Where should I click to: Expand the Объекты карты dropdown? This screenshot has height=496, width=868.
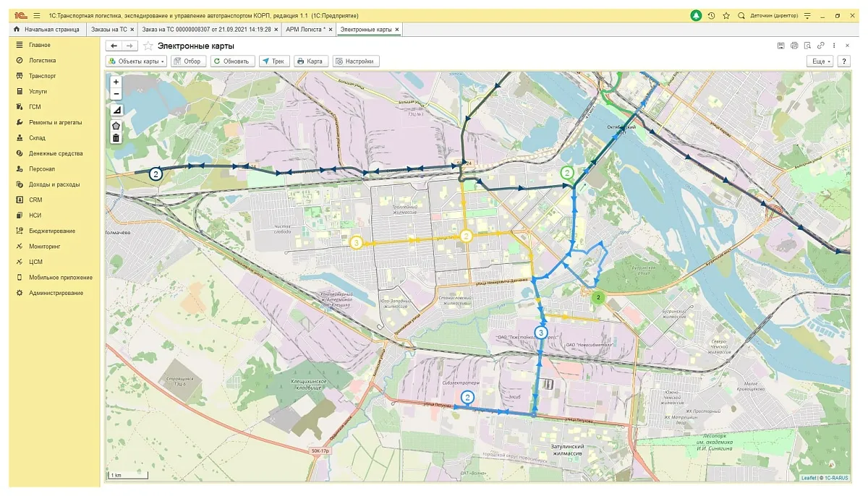click(137, 61)
